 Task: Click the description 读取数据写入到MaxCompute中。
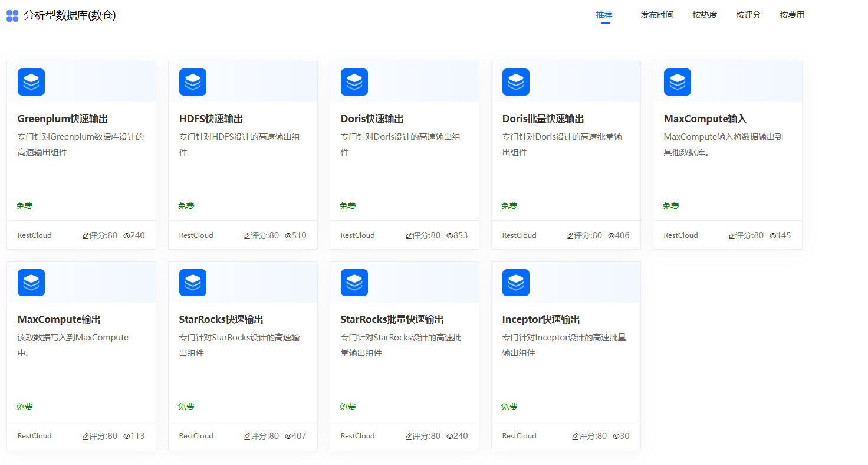point(73,345)
